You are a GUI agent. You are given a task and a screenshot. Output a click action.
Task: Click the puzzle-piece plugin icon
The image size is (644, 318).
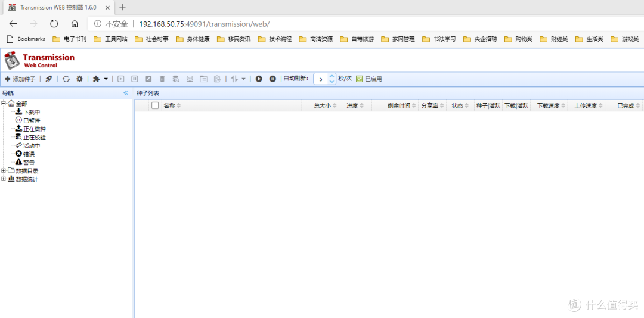tap(96, 79)
